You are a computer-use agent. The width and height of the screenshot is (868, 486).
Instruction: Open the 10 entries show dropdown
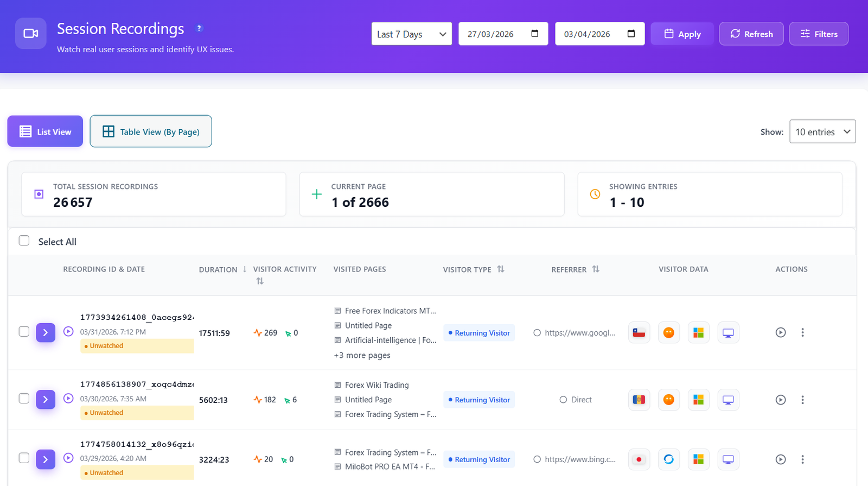pos(822,131)
